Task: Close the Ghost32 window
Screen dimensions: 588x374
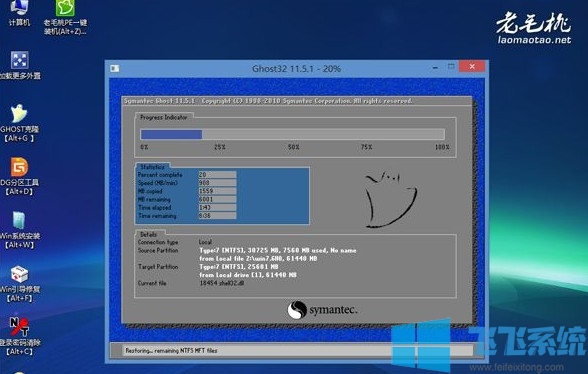Action: (x=472, y=66)
